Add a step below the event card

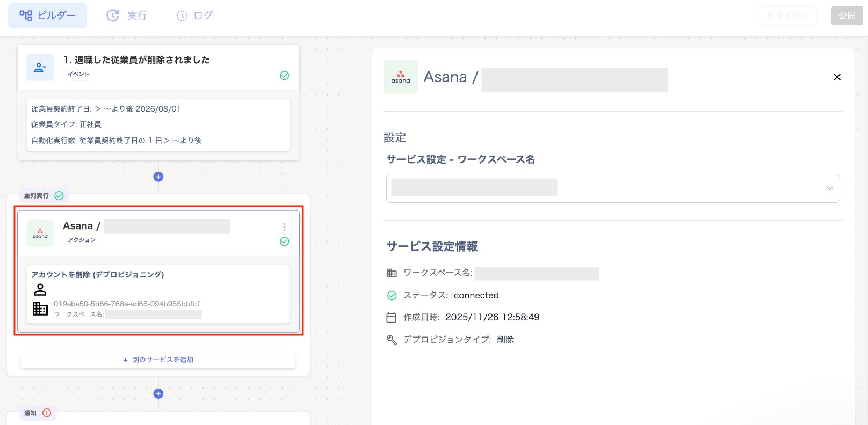(x=158, y=177)
